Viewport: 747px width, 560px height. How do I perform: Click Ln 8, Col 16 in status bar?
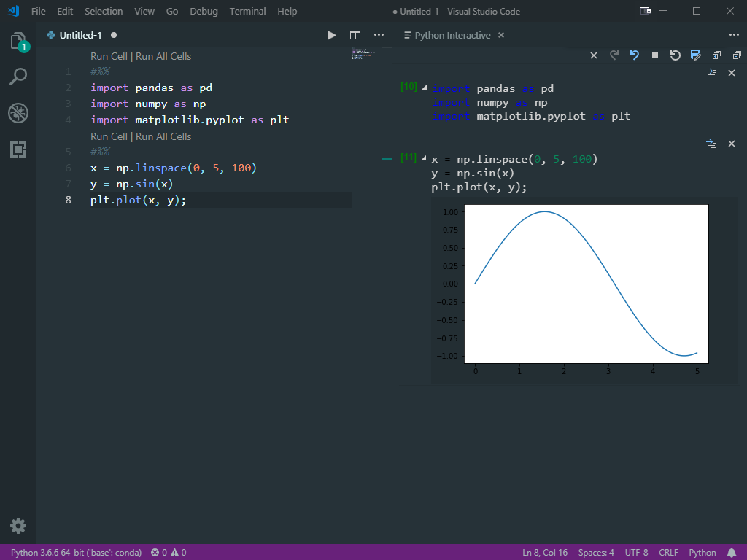coord(544,553)
